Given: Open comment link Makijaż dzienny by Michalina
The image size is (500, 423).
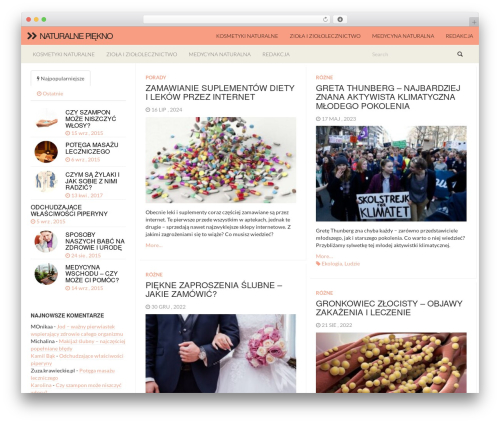Looking at the screenshot, I should 78,345.
